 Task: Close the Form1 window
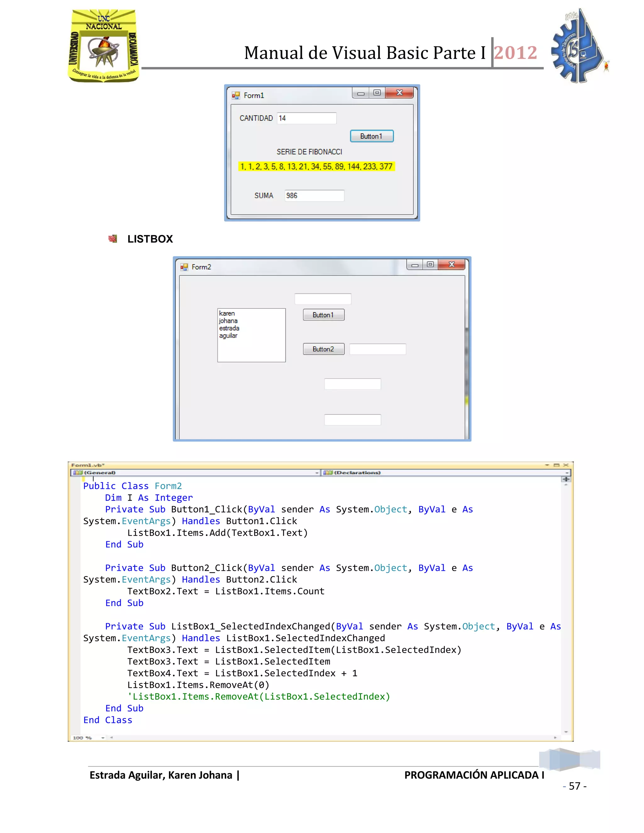point(399,93)
